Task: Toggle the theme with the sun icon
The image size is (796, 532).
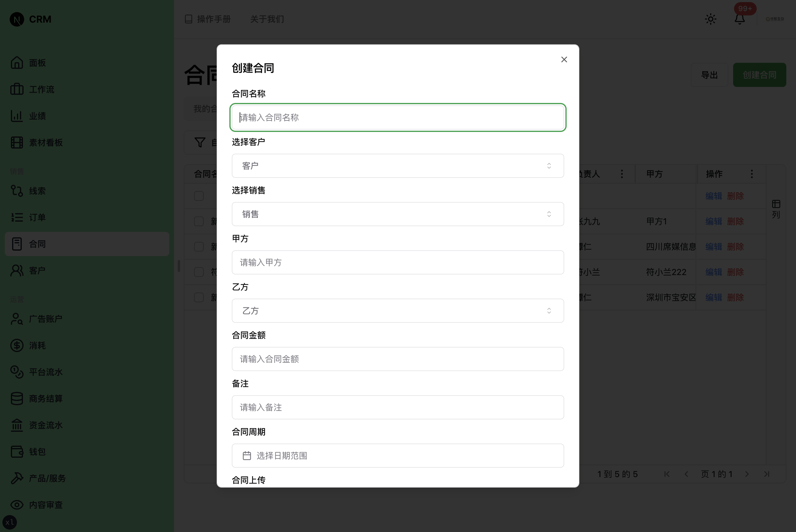Action: (710, 19)
